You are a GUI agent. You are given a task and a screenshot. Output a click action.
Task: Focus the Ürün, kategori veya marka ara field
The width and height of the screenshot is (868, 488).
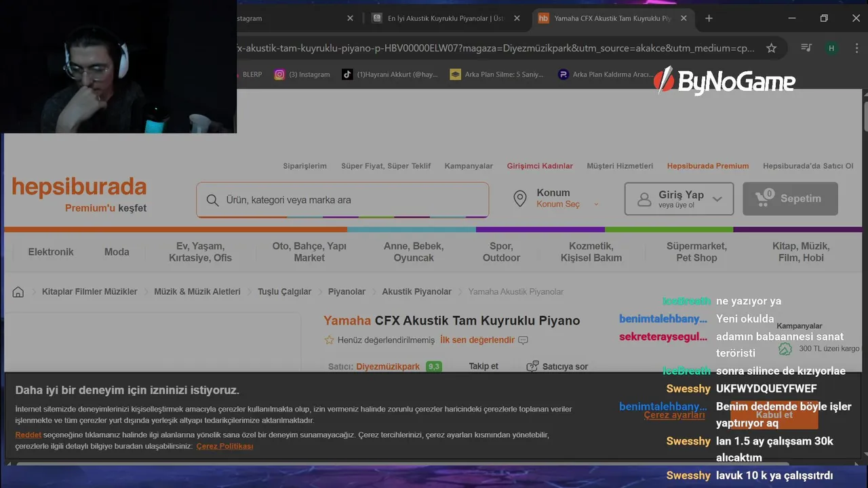coord(342,200)
